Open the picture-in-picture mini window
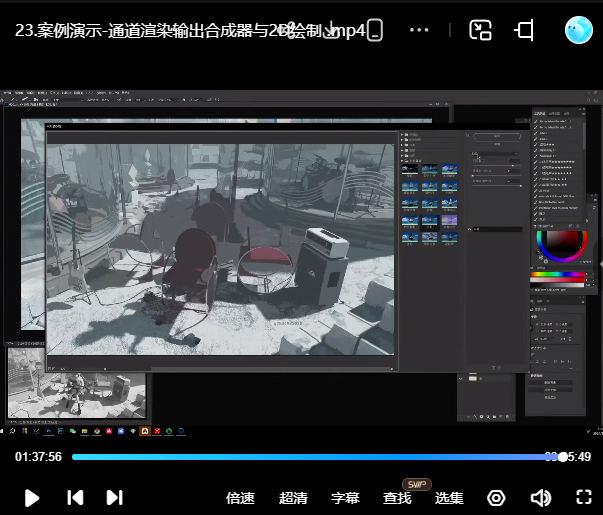Screen dimensions: 603x515 481,30
